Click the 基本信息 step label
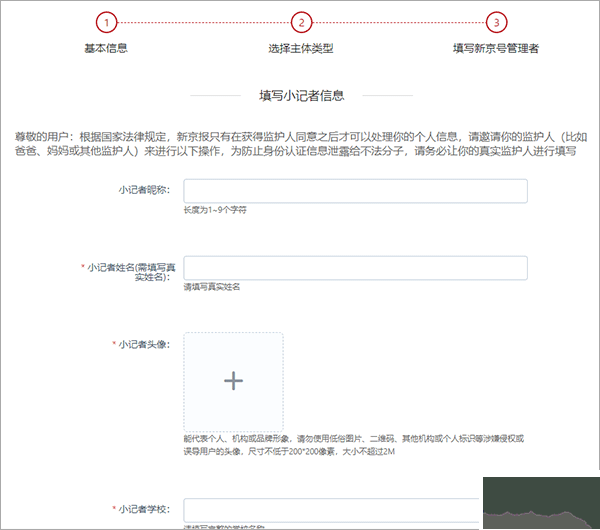The width and height of the screenshot is (600, 530). coord(106,48)
